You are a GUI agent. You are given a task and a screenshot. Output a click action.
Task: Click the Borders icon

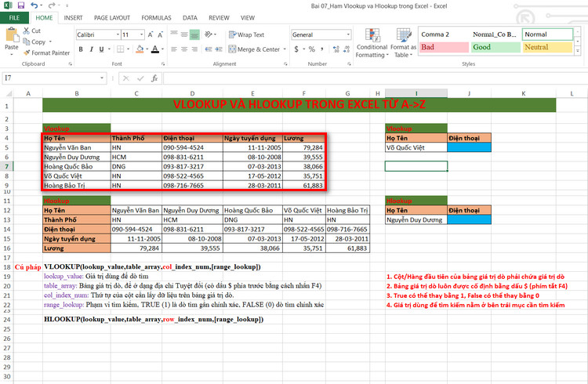120,49
